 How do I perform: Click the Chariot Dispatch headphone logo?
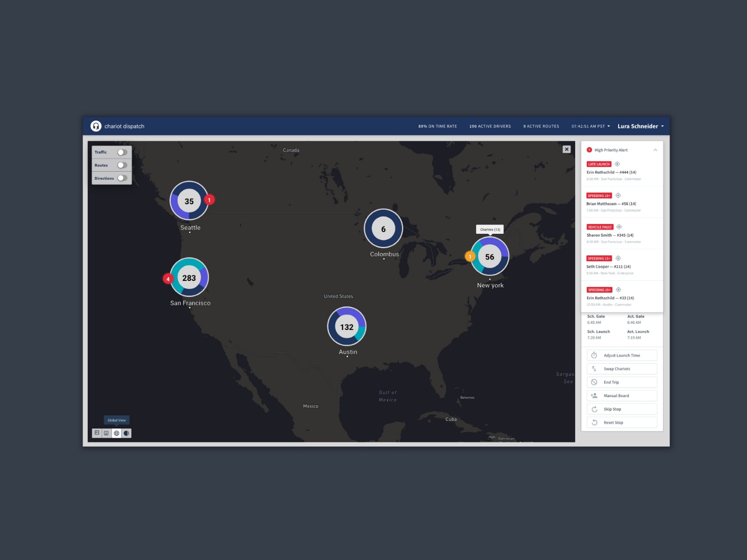coord(96,126)
